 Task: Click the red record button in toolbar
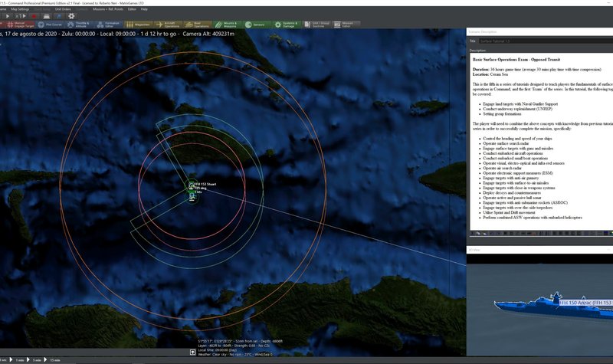(x=34, y=16)
